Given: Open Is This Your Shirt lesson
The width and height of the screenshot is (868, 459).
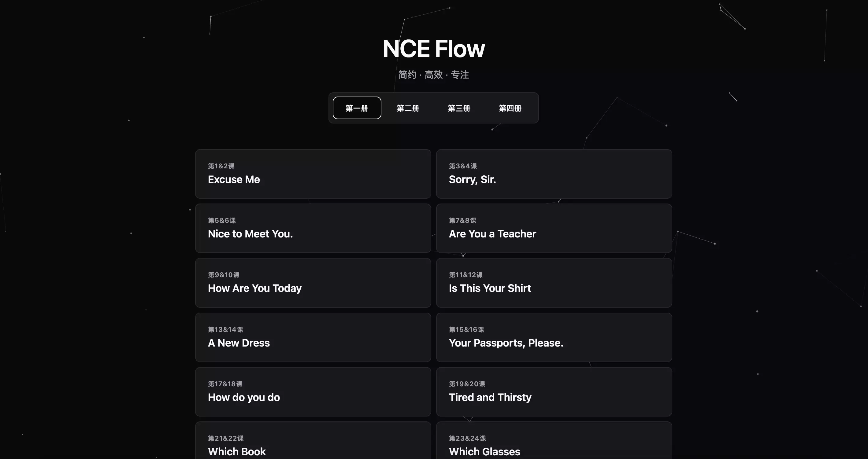Looking at the screenshot, I should tap(554, 283).
